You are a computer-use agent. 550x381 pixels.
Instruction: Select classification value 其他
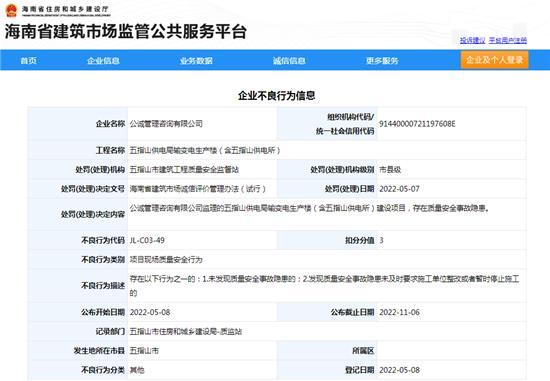point(137,370)
